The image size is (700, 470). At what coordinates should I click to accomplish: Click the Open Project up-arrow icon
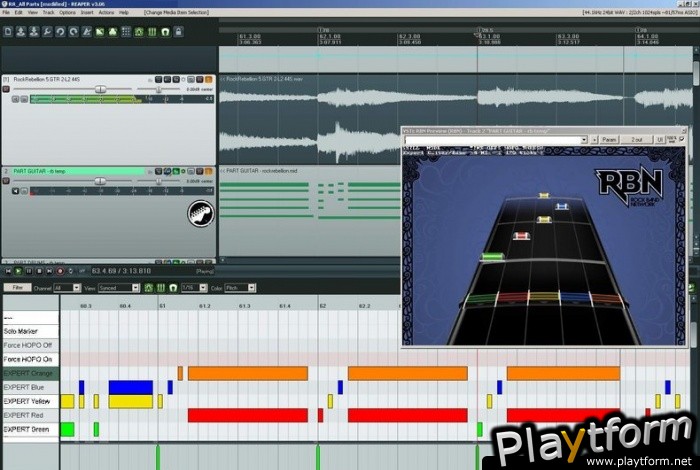[21, 32]
